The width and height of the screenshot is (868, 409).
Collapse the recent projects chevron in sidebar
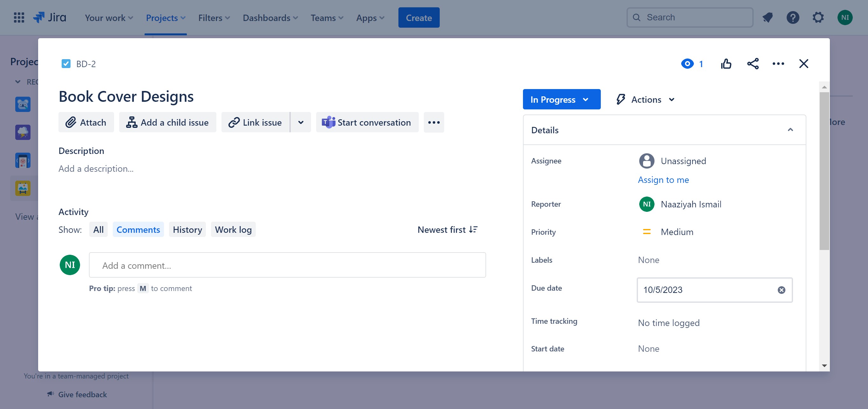(x=18, y=82)
